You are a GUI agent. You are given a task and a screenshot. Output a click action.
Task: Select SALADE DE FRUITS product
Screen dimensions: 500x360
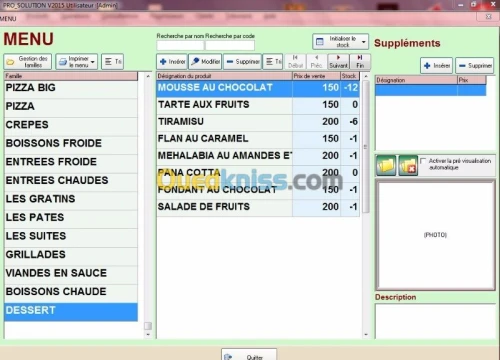pyautogui.click(x=258, y=207)
